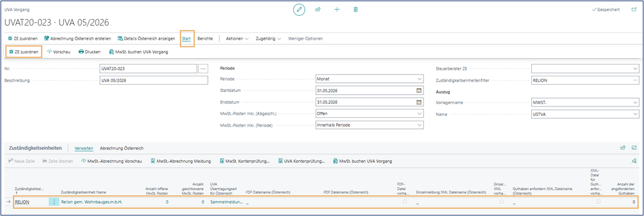The height and width of the screenshot is (216, 644).
Task: Click ellipsis in Zuständigkeitseinheitenfilter field
Action: click(635, 80)
